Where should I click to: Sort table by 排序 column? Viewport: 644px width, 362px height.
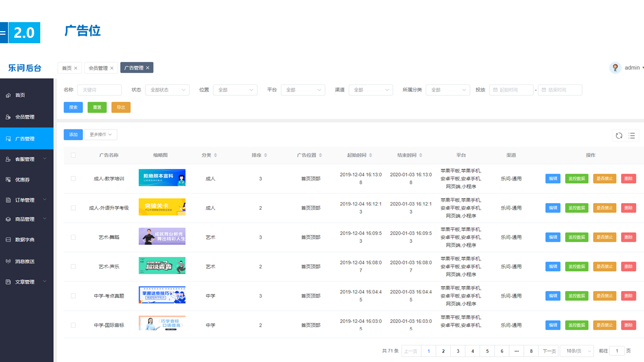click(x=266, y=155)
